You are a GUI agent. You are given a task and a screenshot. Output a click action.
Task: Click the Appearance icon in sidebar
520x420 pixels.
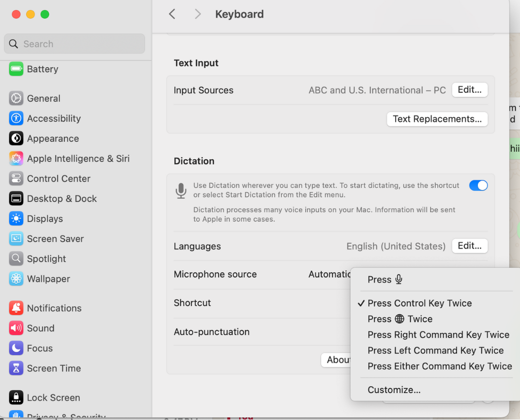[16, 138]
